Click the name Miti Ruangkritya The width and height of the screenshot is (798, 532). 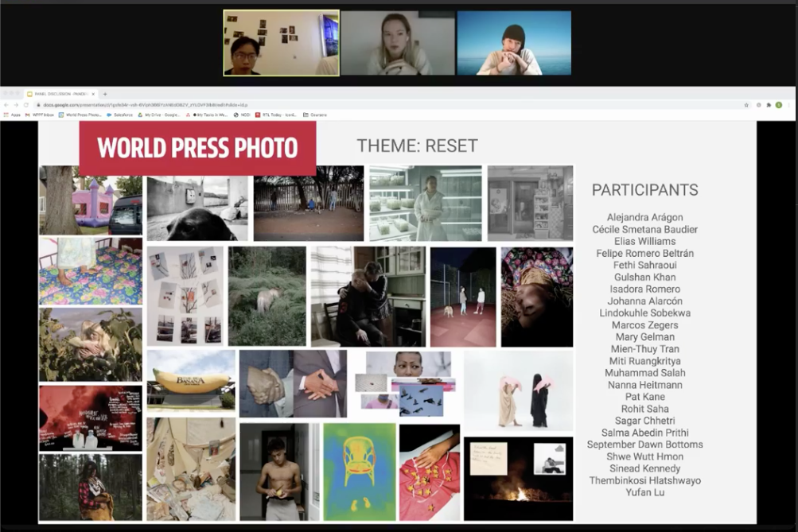[x=644, y=361]
